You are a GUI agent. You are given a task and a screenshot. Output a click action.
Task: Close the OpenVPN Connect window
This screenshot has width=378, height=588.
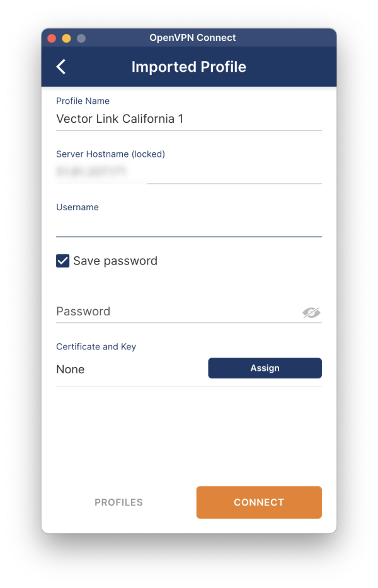[x=51, y=38]
